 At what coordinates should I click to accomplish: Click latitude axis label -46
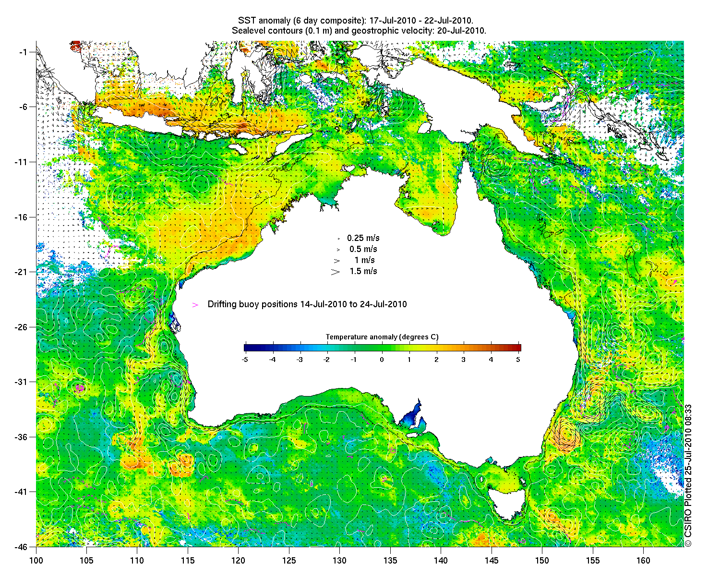click(22, 546)
